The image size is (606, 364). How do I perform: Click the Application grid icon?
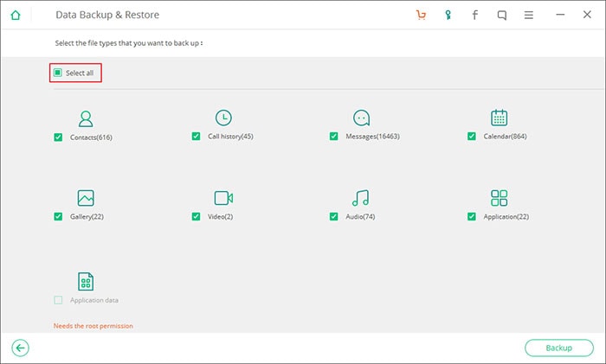click(499, 198)
